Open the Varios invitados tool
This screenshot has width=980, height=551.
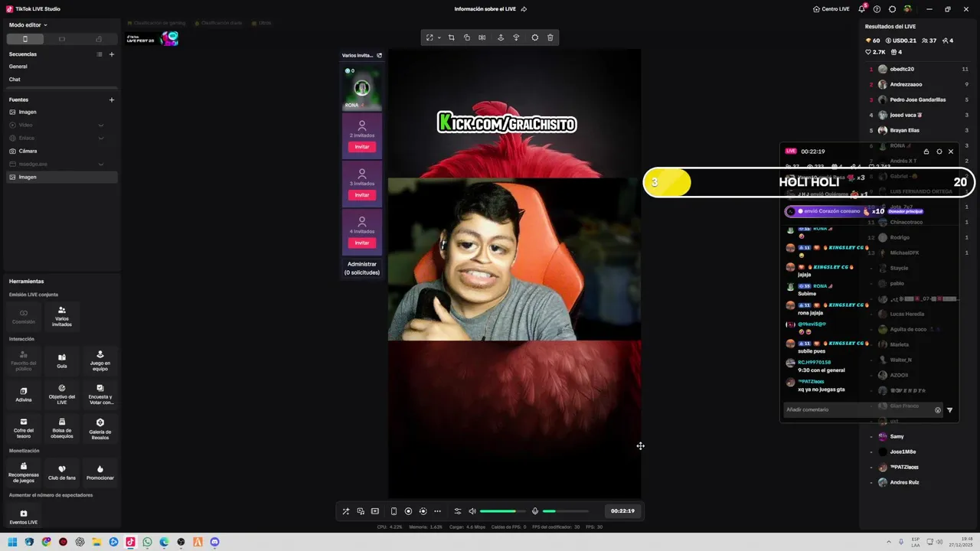click(x=62, y=316)
